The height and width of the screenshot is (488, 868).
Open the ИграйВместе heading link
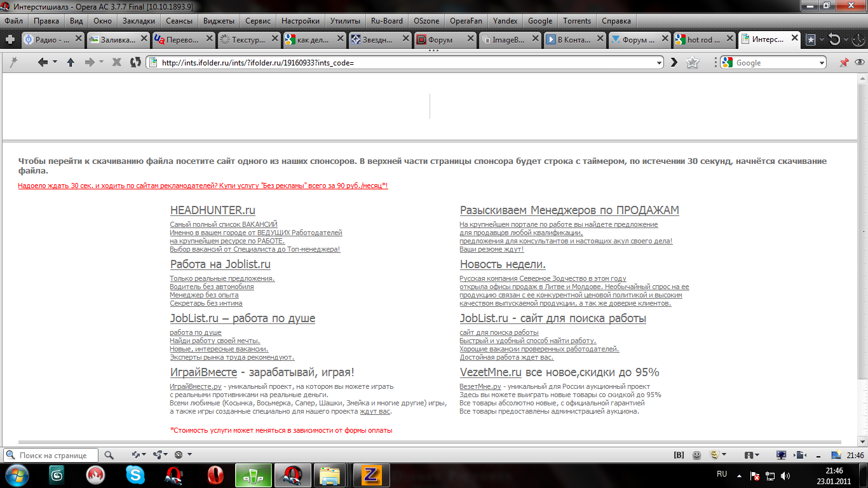point(203,372)
